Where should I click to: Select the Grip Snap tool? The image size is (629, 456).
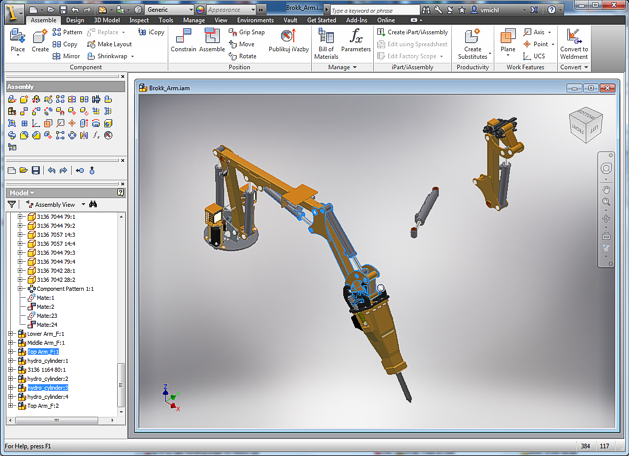click(x=247, y=32)
